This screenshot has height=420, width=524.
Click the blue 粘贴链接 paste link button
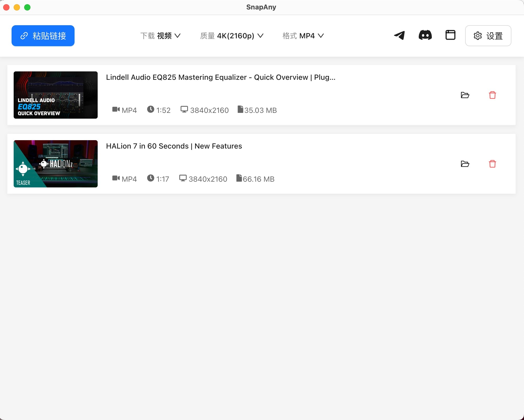tap(43, 36)
